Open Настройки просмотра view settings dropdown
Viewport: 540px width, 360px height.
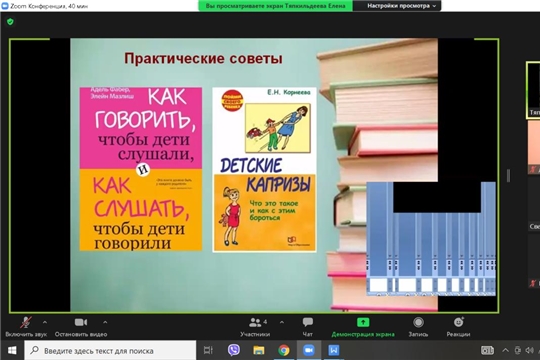[x=401, y=6]
